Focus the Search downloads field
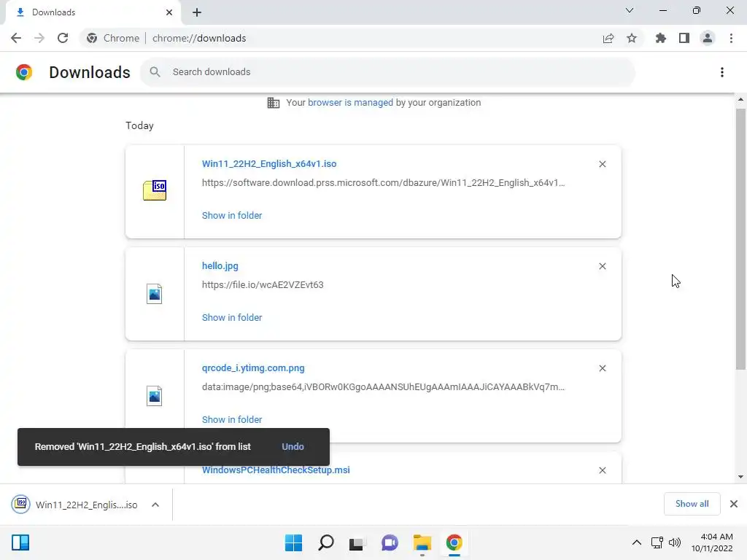 tap(387, 72)
